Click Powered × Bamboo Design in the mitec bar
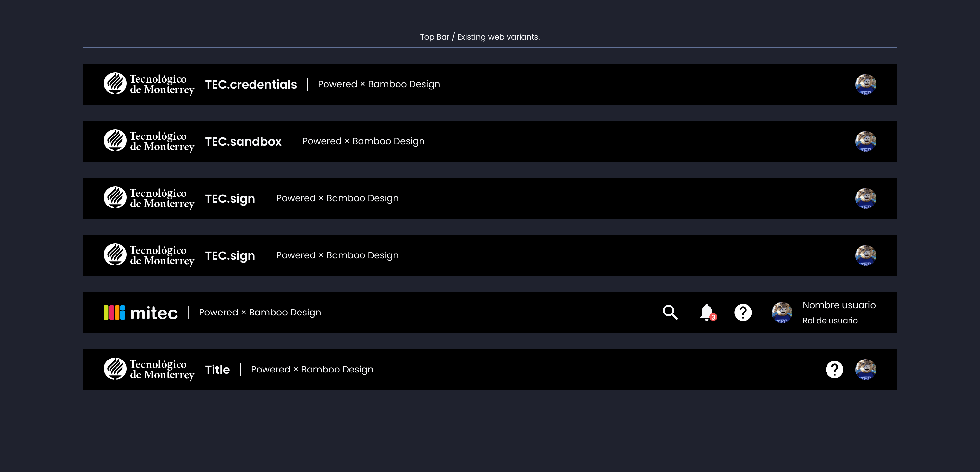This screenshot has width=980, height=472. 260,313
